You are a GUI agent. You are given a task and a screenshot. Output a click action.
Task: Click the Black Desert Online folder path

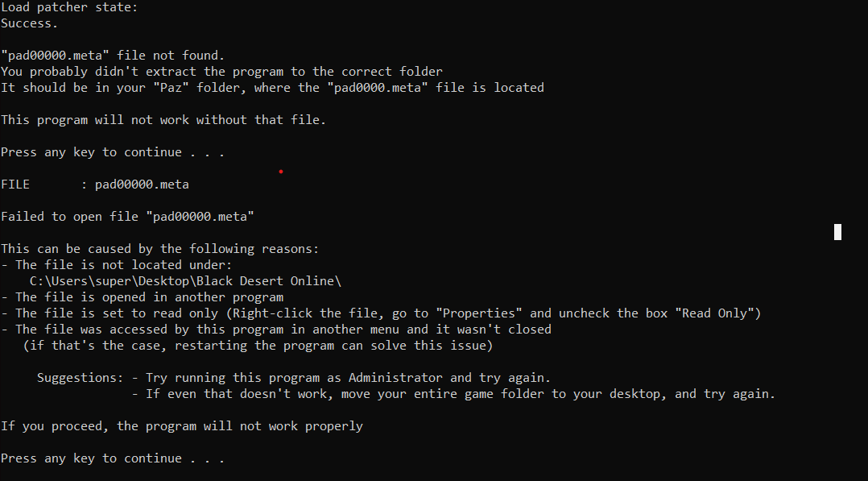point(185,281)
